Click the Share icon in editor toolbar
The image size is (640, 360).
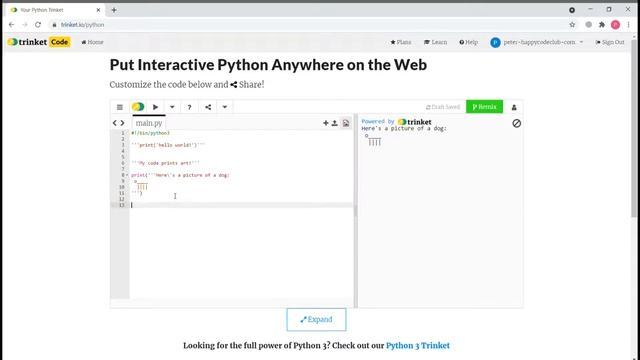click(x=208, y=107)
